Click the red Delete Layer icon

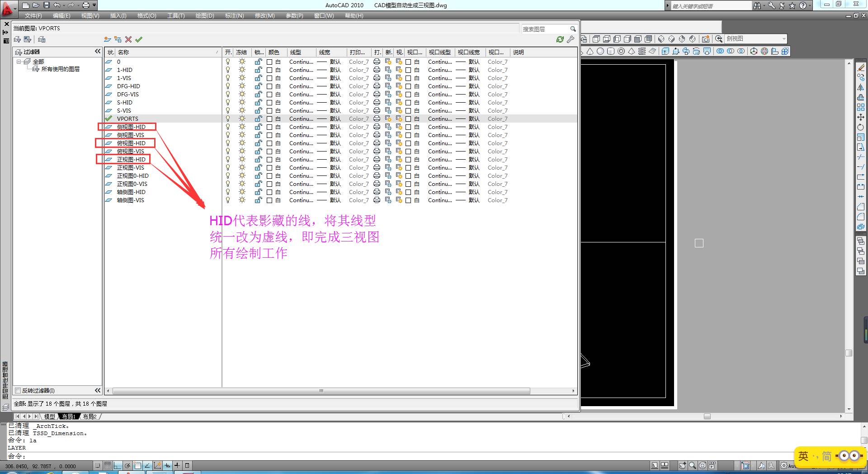point(128,39)
